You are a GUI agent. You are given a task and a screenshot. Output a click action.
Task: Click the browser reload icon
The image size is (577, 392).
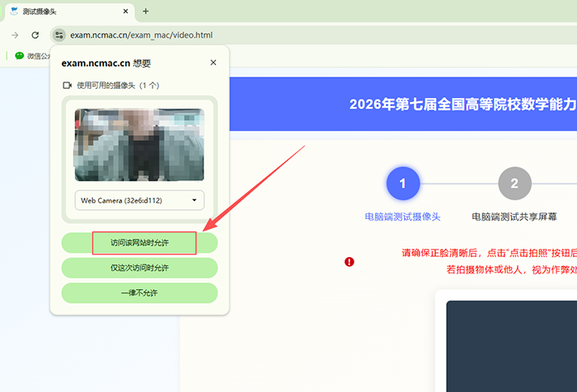35,35
